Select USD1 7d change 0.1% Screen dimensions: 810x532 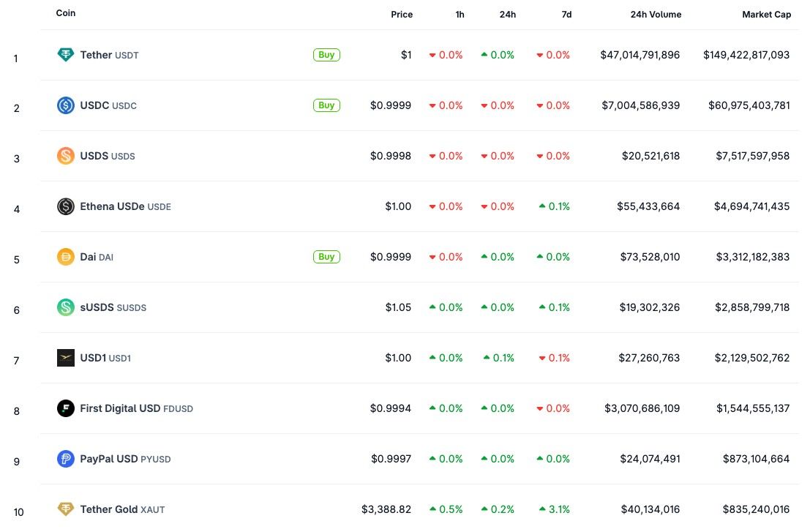555,358
